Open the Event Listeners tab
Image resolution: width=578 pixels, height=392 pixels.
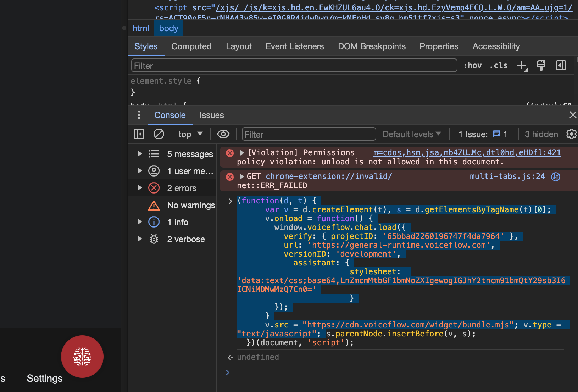(x=295, y=46)
